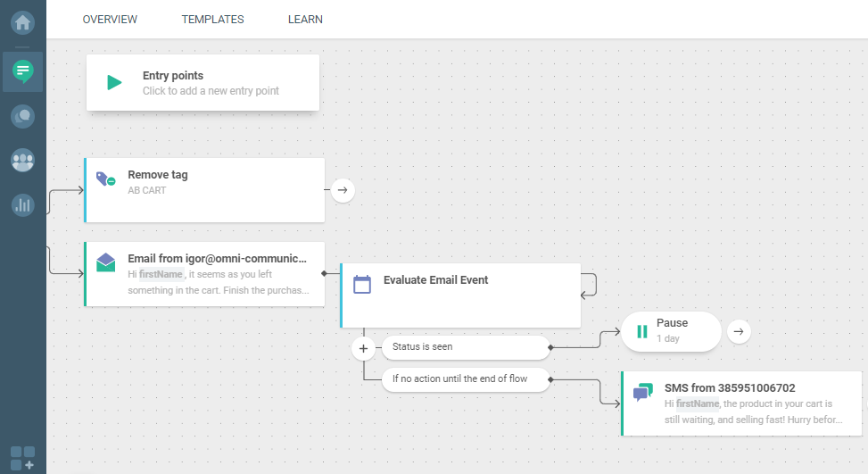The width and height of the screenshot is (868, 474).
Task: Open the Analytics bar chart icon
Action: click(x=23, y=205)
